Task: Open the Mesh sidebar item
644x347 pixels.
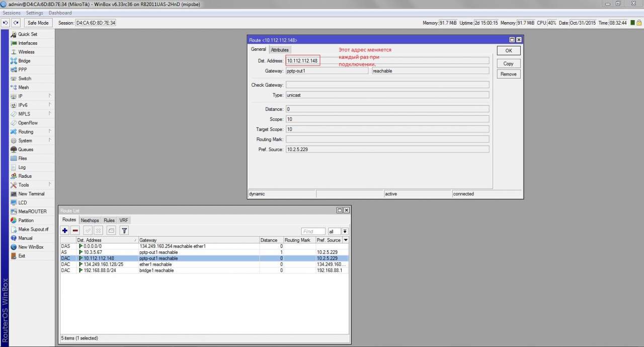Action: tap(24, 87)
